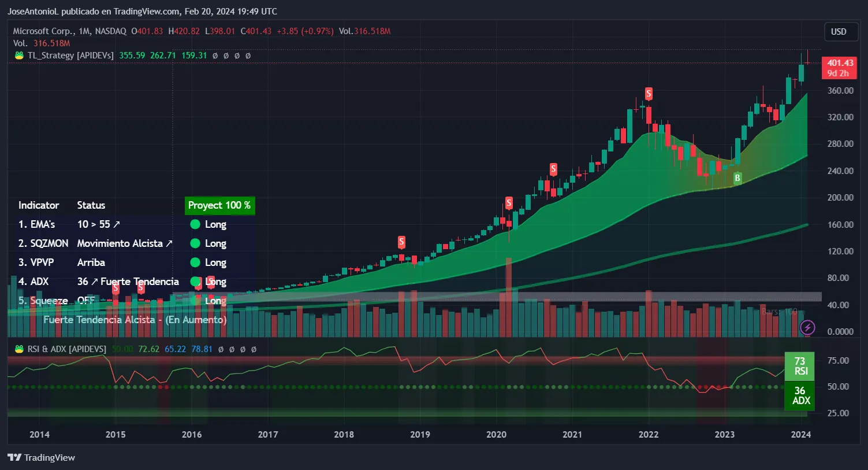
Task: Click the 65.22 RSI legend value
Action: [176, 349]
